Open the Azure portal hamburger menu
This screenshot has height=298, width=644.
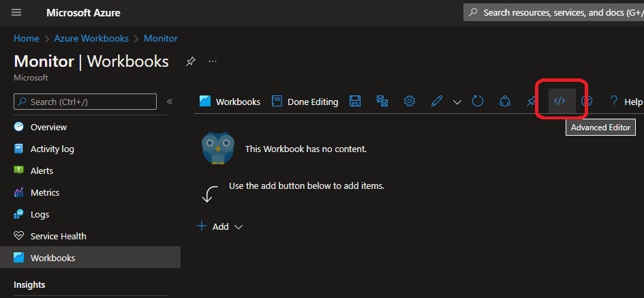click(x=16, y=12)
